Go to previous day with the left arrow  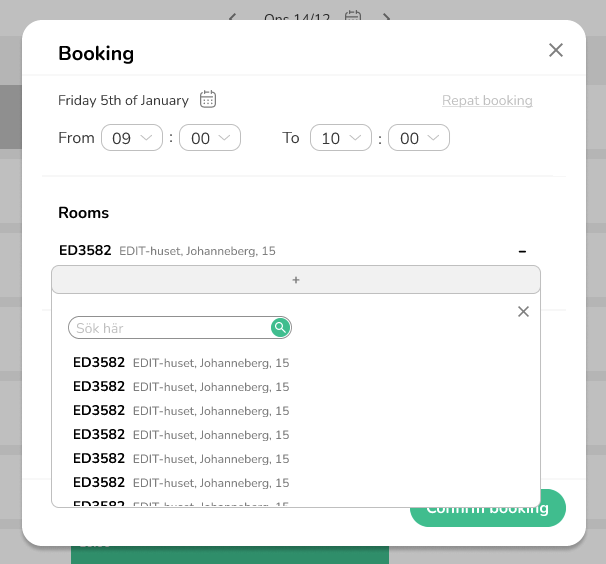pos(232,17)
